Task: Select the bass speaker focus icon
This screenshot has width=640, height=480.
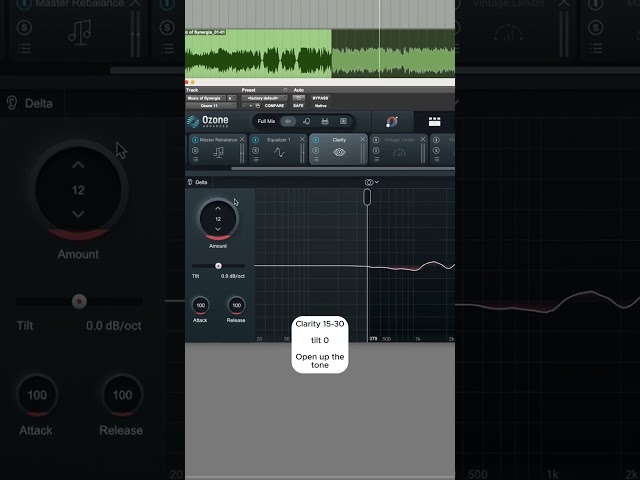Action: [x=343, y=121]
